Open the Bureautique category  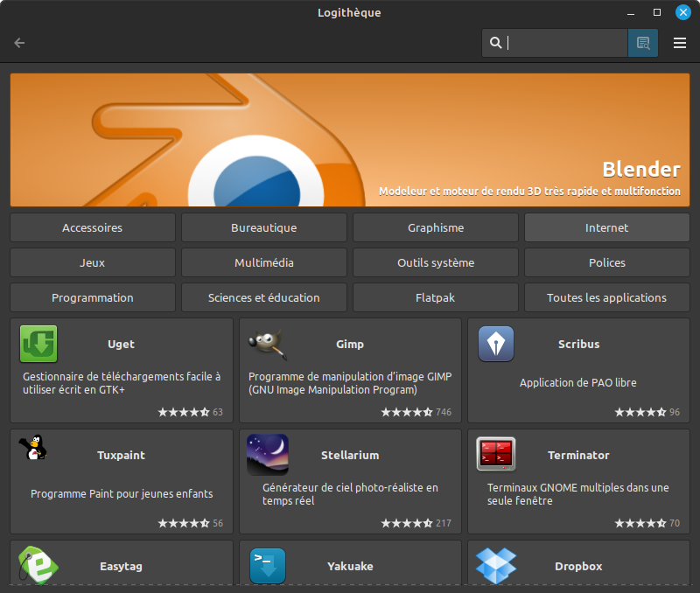(x=264, y=227)
